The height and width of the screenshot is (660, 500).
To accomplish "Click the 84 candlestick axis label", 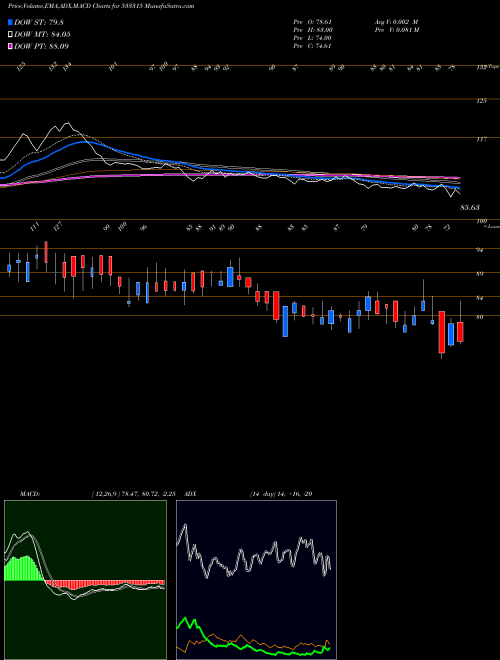I will [480, 298].
